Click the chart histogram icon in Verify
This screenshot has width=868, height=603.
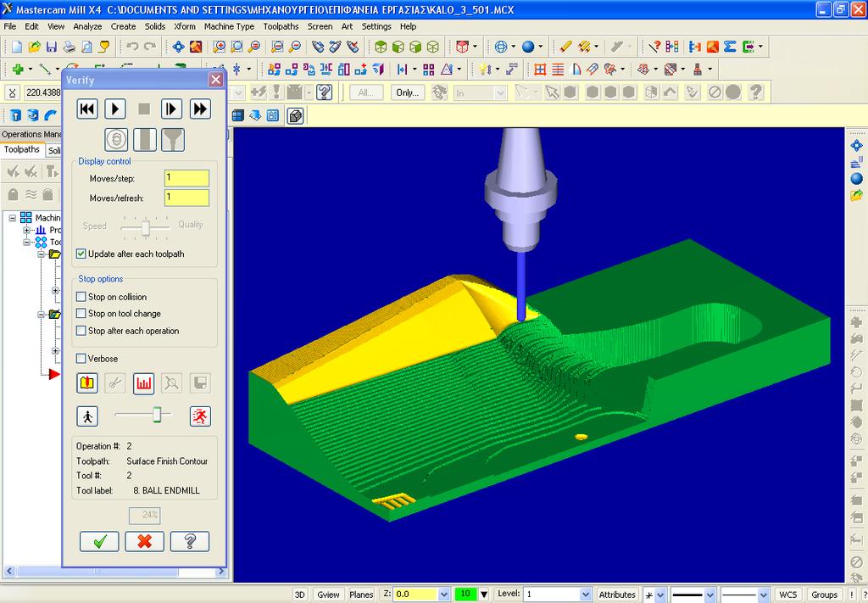(x=144, y=383)
